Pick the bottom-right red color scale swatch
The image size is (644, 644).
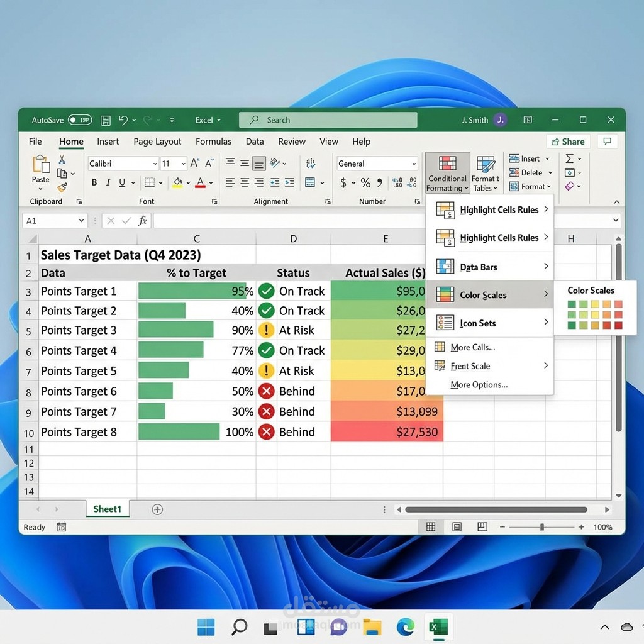(x=619, y=325)
